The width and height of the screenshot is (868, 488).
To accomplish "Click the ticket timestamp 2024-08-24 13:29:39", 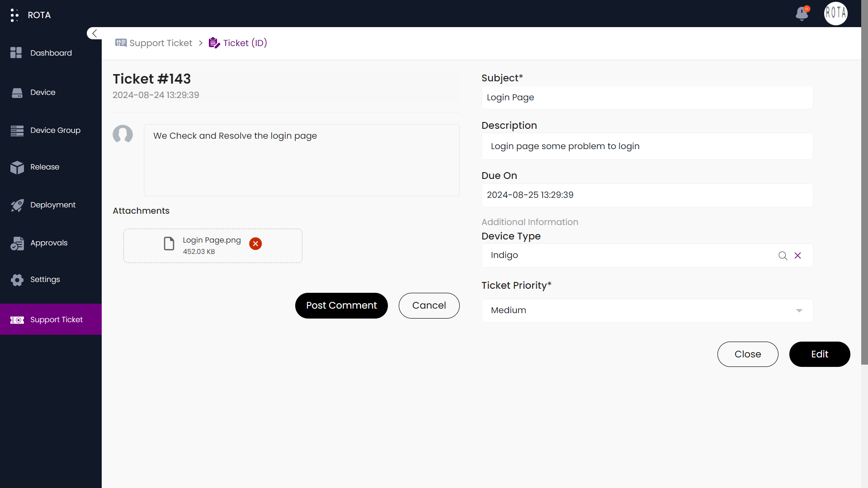I will click(x=156, y=95).
